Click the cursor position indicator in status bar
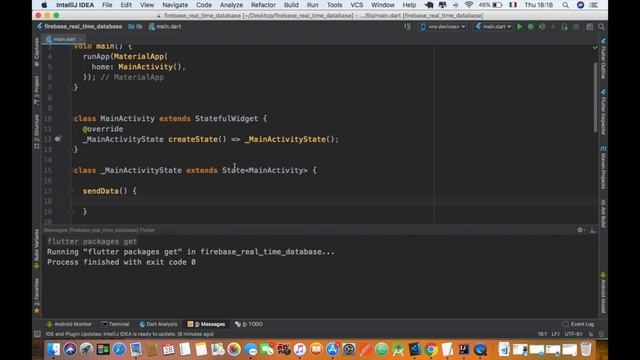This screenshot has width=640, height=360. point(542,334)
